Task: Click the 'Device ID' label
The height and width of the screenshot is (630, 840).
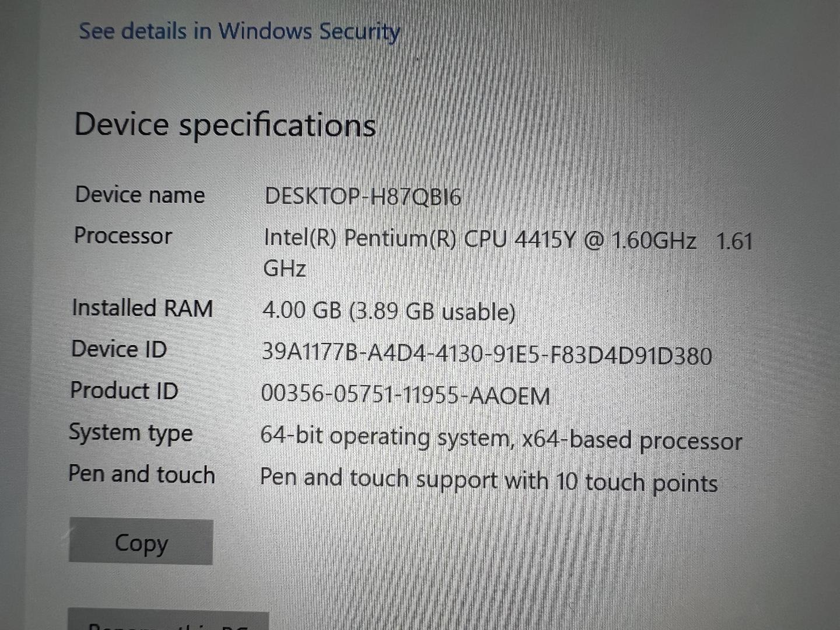Action: click(120, 349)
